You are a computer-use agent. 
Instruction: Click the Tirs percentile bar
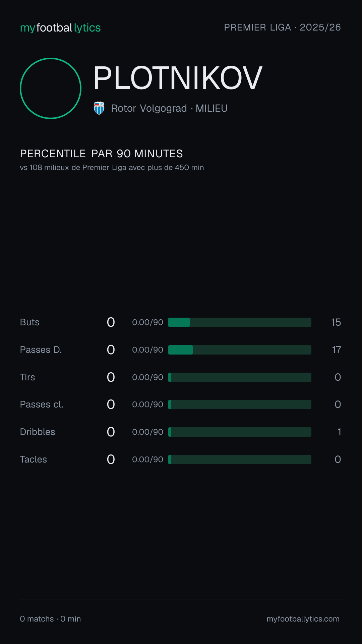click(x=240, y=377)
